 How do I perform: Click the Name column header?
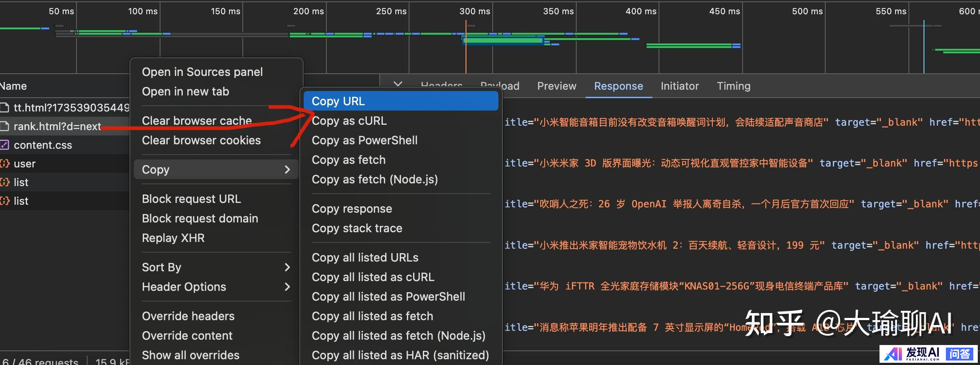pyautogui.click(x=13, y=86)
